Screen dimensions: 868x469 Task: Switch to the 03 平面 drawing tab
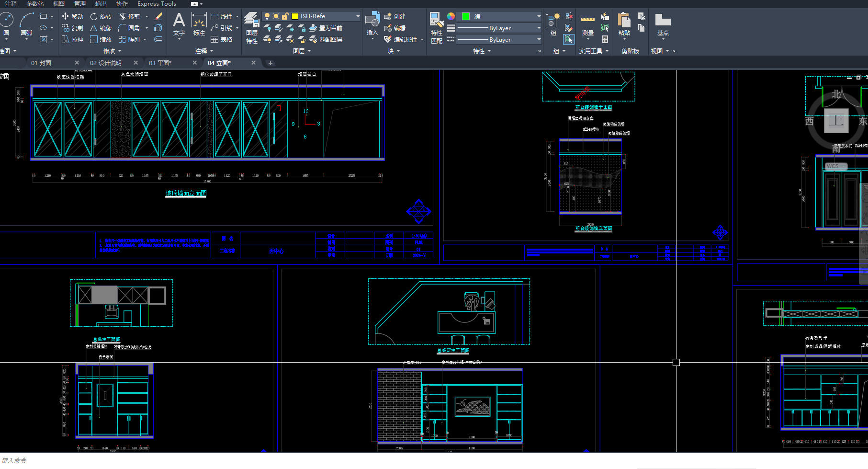coord(160,63)
